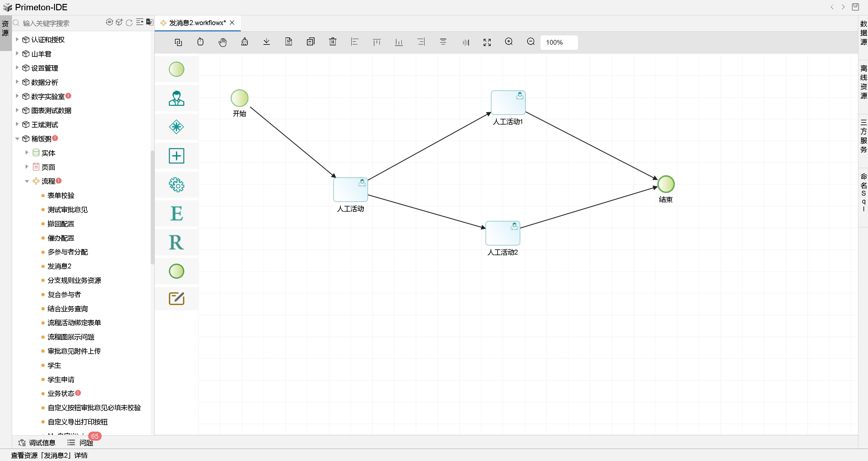Image resolution: width=868 pixels, height=461 pixels.
Task: Click the language translation En icon
Action: tap(150, 23)
